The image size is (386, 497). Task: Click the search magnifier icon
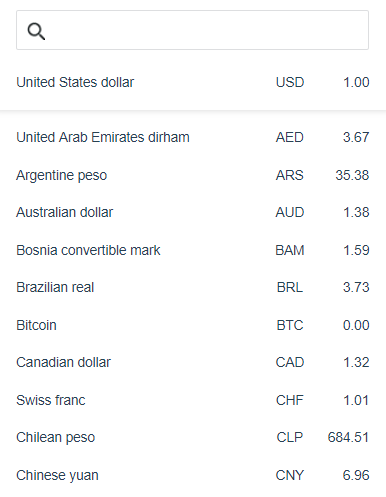point(36,31)
